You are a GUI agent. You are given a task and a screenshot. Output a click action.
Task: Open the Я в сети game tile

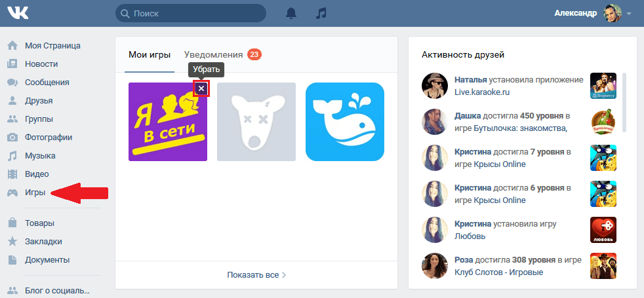[x=168, y=122]
